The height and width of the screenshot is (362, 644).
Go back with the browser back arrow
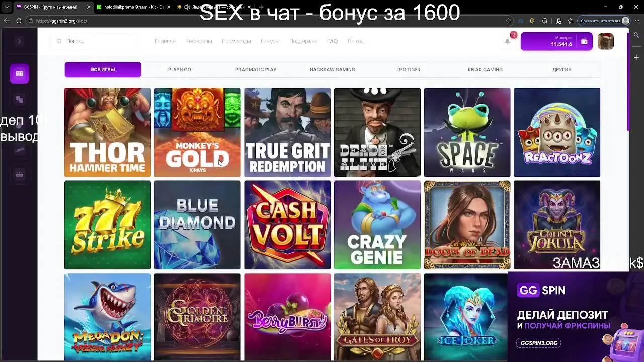7,21
